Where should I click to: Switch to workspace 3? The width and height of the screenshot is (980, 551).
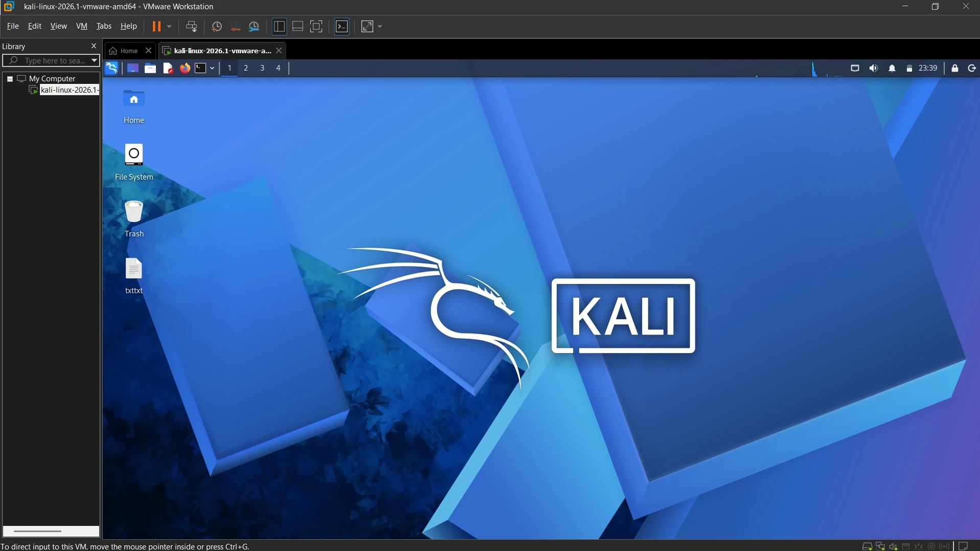pos(262,68)
